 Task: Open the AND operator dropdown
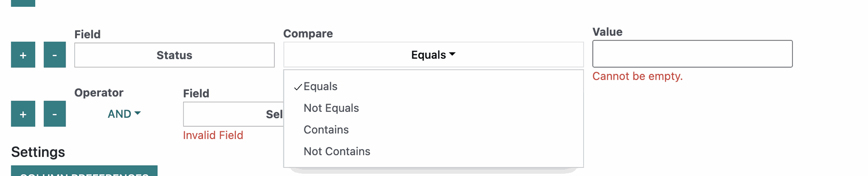124,114
